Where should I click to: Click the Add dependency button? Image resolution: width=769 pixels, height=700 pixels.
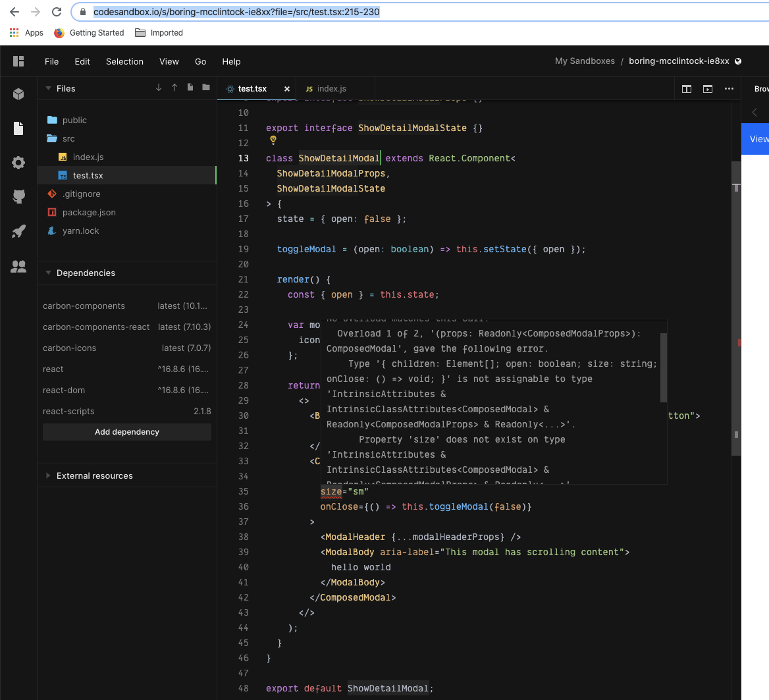(x=127, y=432)
